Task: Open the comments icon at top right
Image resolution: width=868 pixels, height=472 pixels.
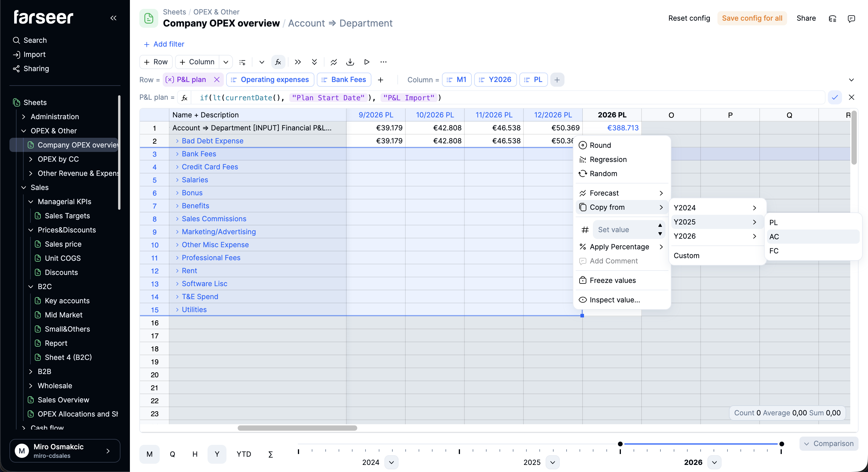Action: point(851,19)
